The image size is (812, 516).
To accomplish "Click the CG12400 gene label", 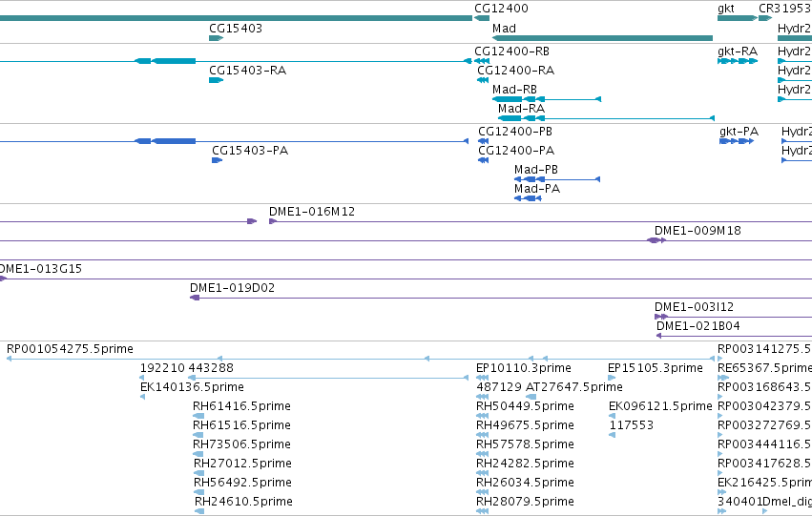I will (501, 9).
